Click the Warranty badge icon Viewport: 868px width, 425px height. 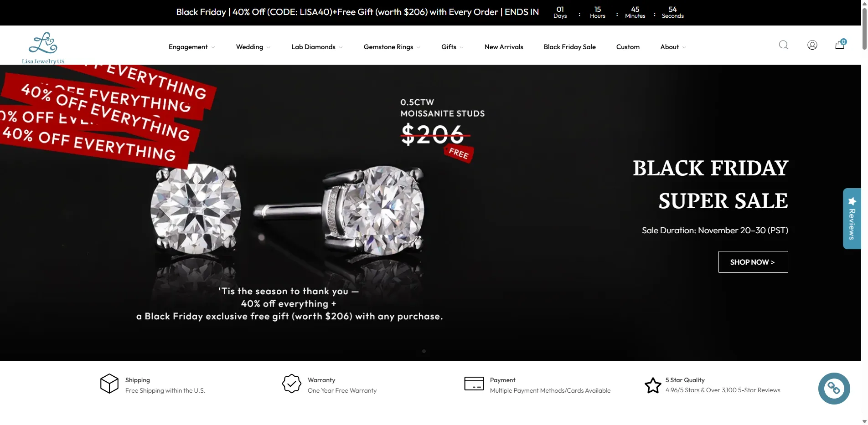tap(291, 384)
